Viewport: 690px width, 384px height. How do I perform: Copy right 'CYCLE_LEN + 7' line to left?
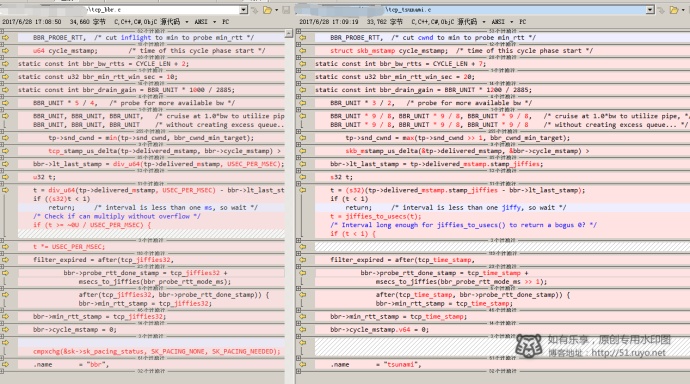point(303,64)
